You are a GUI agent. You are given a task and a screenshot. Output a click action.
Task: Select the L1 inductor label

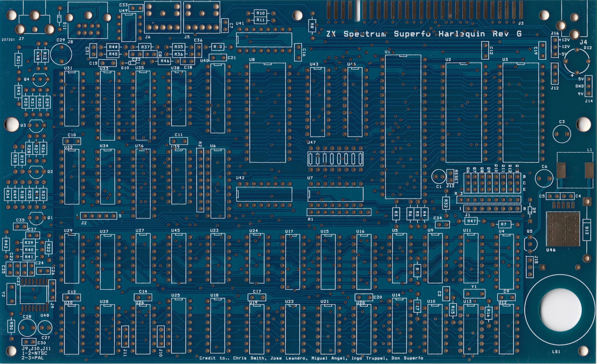point(590,150)
